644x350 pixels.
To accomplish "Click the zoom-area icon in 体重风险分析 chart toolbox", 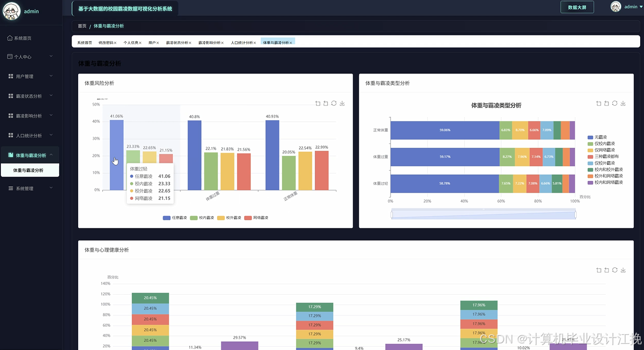I will pyautogui.click(x=318, y=103).
